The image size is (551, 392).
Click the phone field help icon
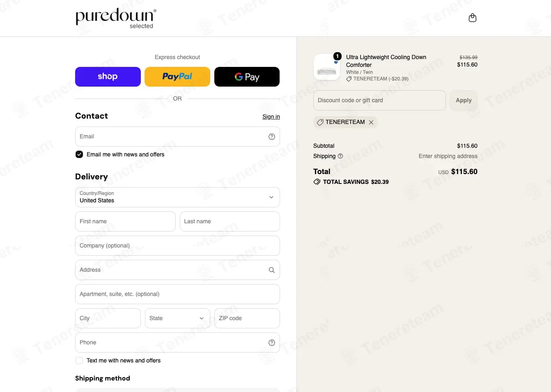click(272, 343)
